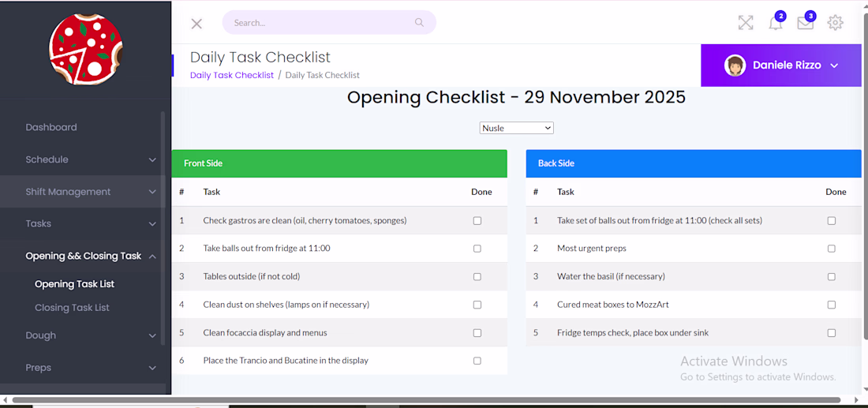Select Closing Task List menu item
Screen dimensions: 868x408
point(72,308)
